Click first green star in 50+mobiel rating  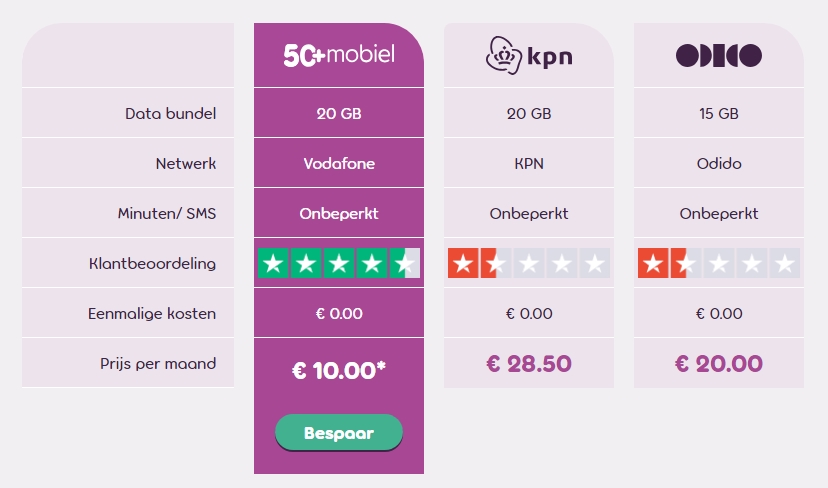tap(273, 263)
